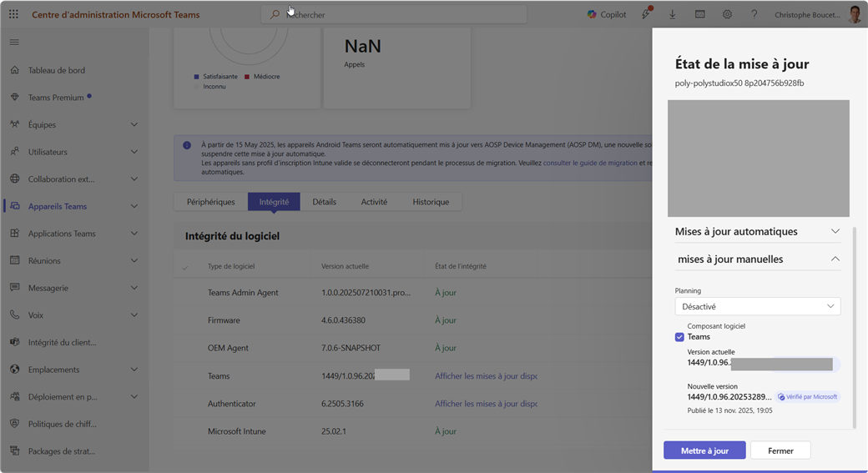
Task: Open Tableau de bord home icon
Action: coord(15,70)
